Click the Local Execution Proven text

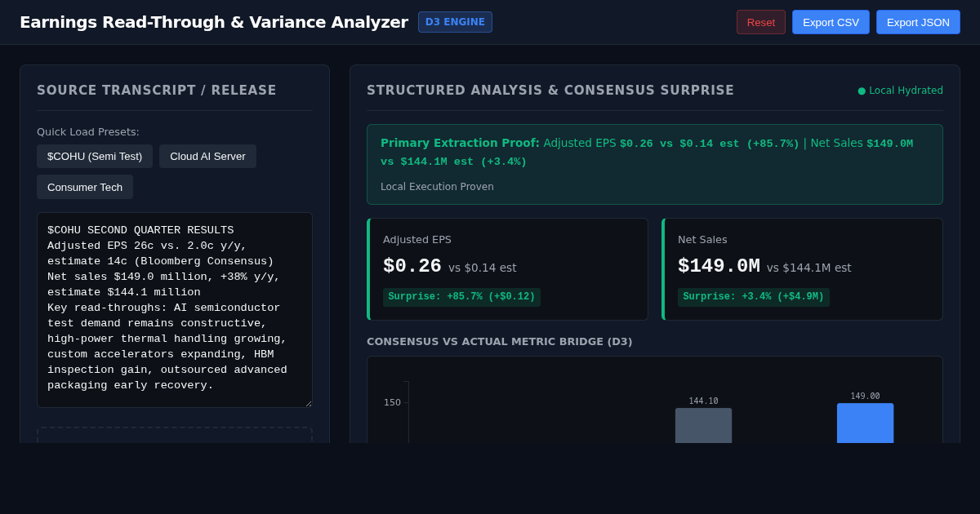(x=437, y=187)
